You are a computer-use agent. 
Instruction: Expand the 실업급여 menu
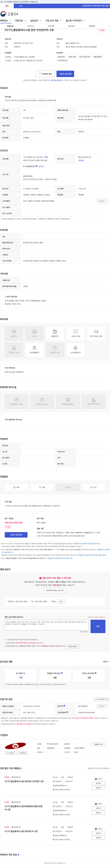[36, 21]
